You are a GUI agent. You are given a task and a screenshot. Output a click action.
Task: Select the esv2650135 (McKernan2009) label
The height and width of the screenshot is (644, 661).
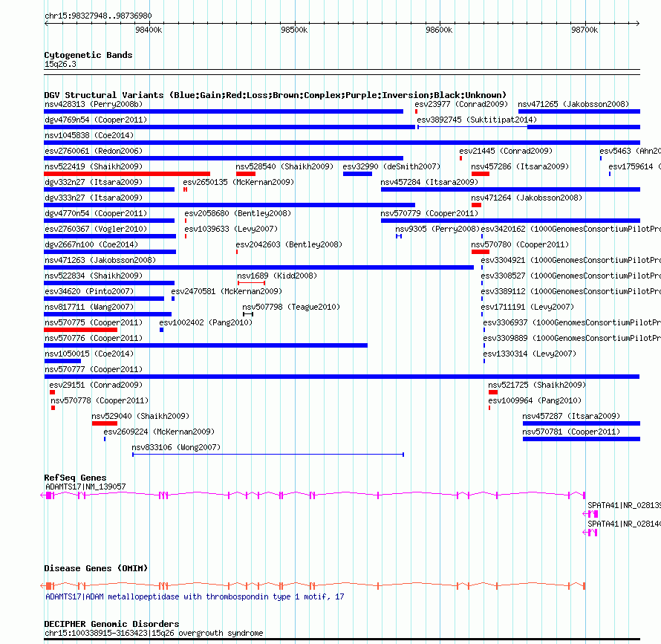coord(238,182)
